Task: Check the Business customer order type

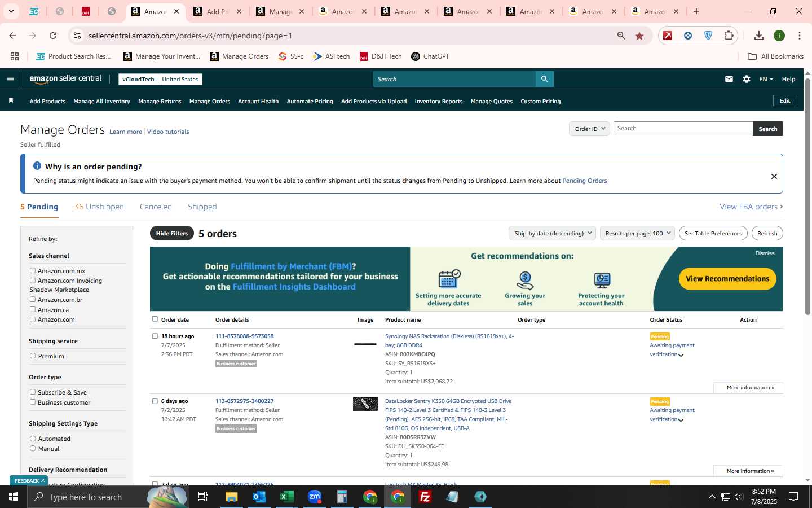Action: coord(33,402)
